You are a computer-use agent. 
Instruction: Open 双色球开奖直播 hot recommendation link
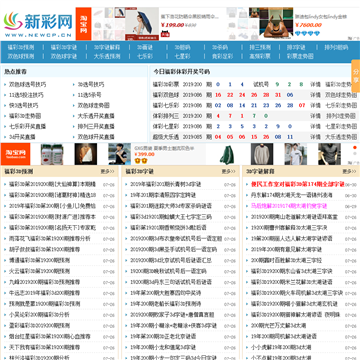coord(96,137)
